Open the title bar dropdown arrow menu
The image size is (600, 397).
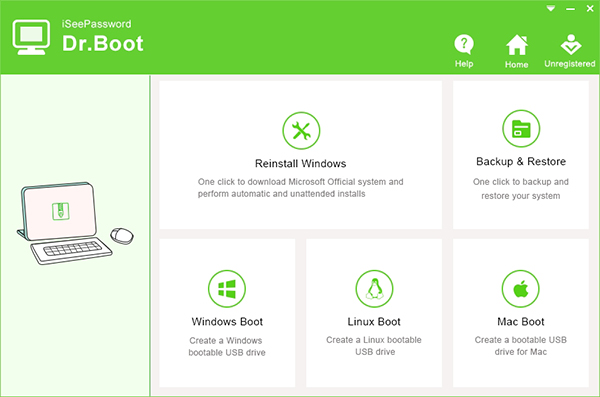pos(551,8)
